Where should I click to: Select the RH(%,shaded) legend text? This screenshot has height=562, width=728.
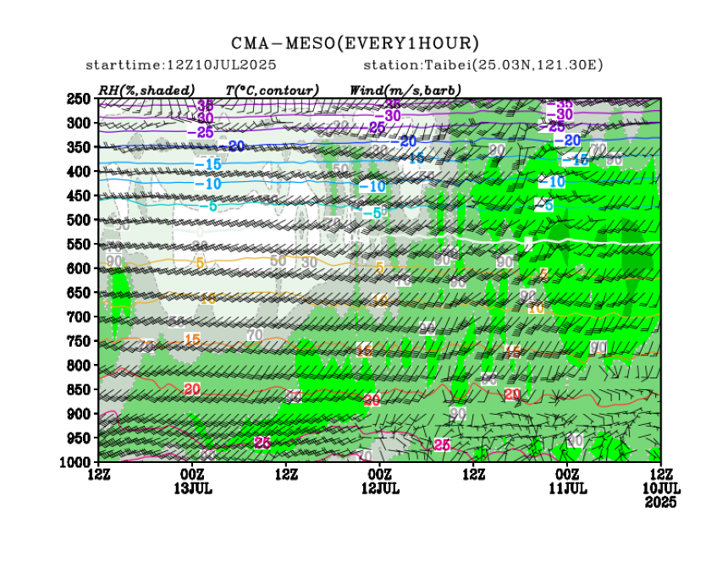pos(146,90)
